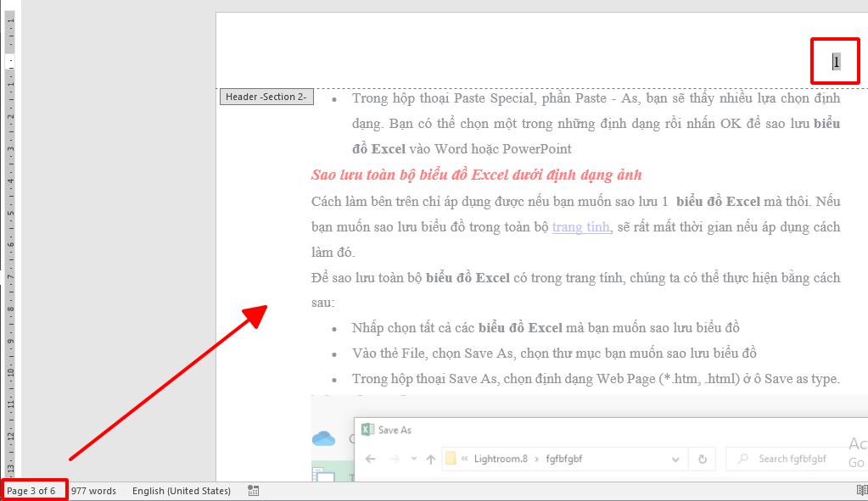Click the OneDrive cloud icon
The image size is (868, 501).
323,438
